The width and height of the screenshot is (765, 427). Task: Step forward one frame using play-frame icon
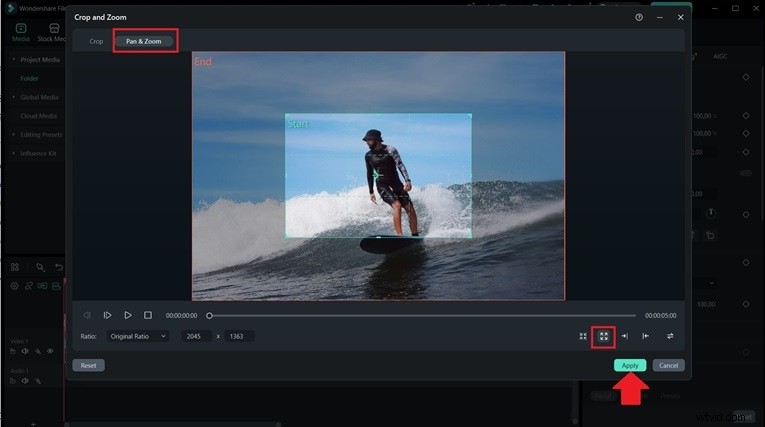point(108,315)
